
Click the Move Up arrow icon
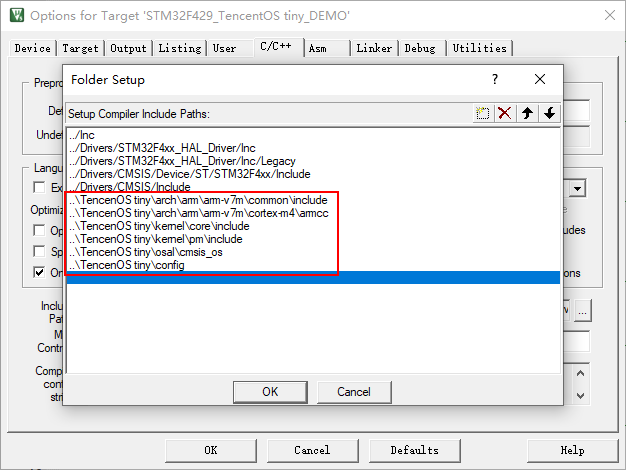coord(527,113)
